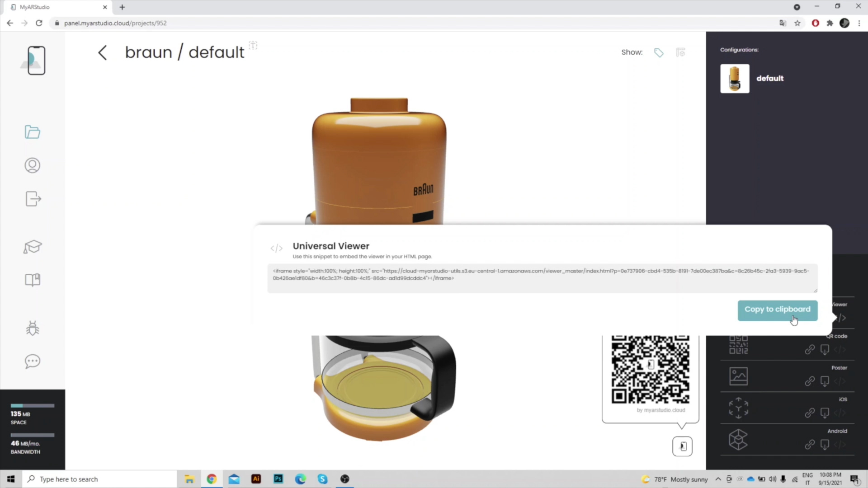This screenshot has width=868, height=488.
Task: Click the 135 MB space usage bar
Action: click(33, 406)
